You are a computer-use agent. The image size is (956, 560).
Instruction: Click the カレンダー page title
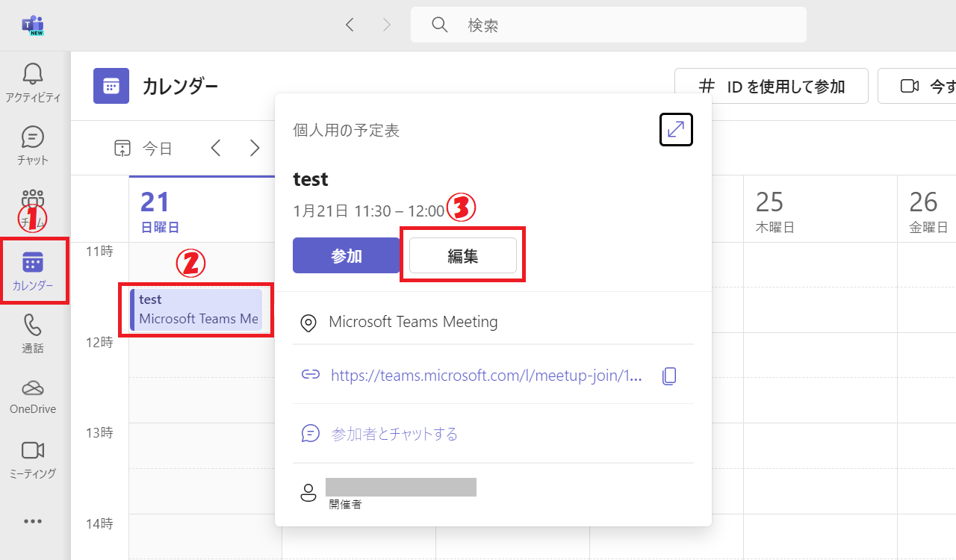(x=180, y=87)
